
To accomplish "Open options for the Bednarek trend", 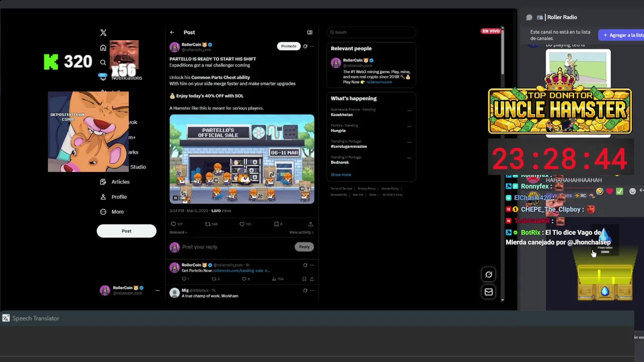I will (x=409, y=158).
